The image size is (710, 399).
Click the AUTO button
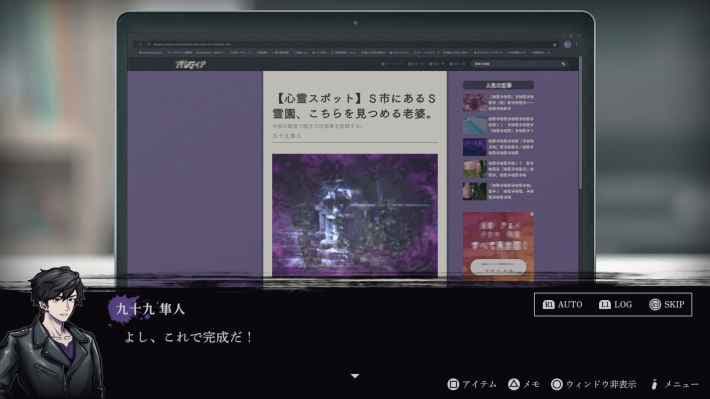click(x=562, y=305)
